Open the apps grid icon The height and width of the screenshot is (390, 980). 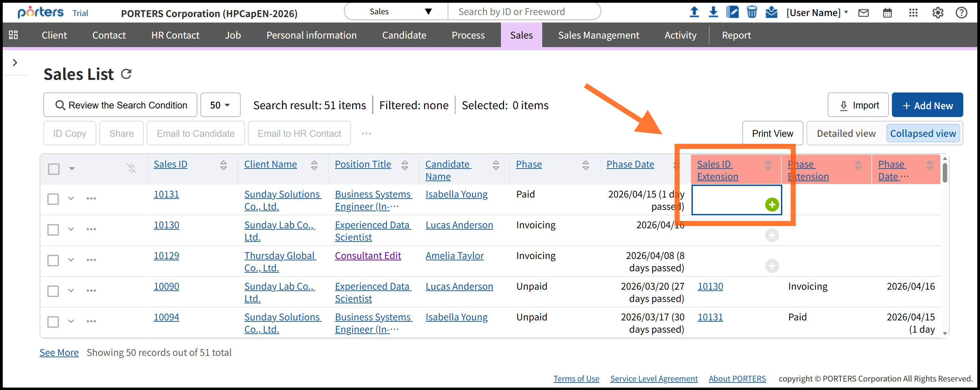pos(913,13)
